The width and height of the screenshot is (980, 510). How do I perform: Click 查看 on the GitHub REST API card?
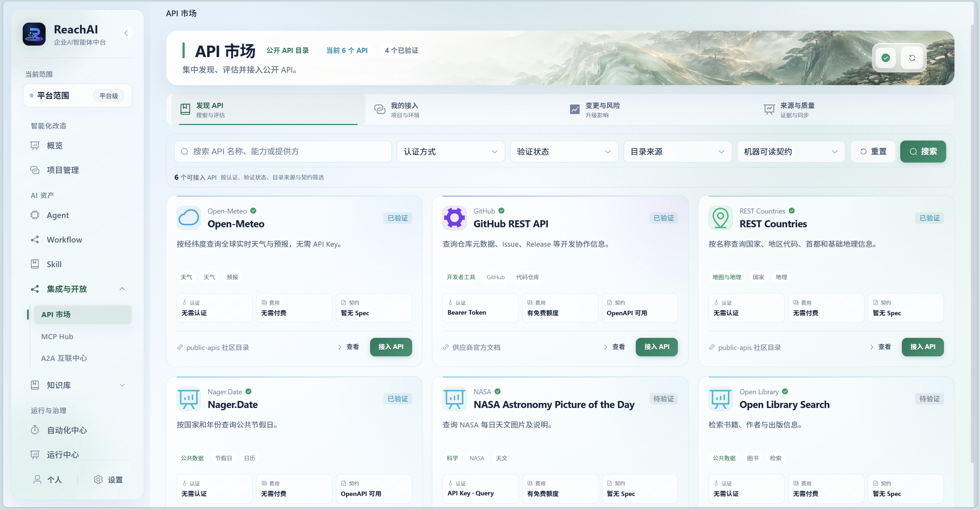click(x=614, y=346)
